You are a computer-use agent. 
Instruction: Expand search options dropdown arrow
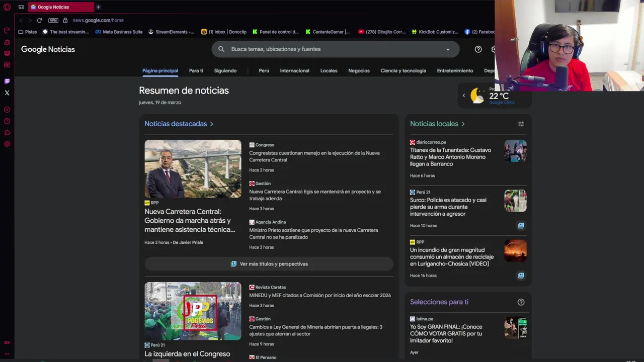coord(448,49)
